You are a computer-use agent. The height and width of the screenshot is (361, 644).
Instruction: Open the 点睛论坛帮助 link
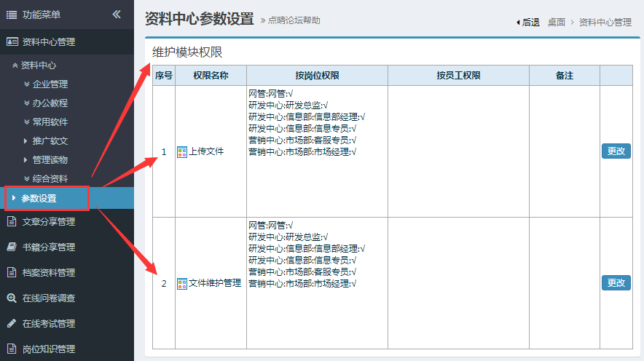coord(294,20)
